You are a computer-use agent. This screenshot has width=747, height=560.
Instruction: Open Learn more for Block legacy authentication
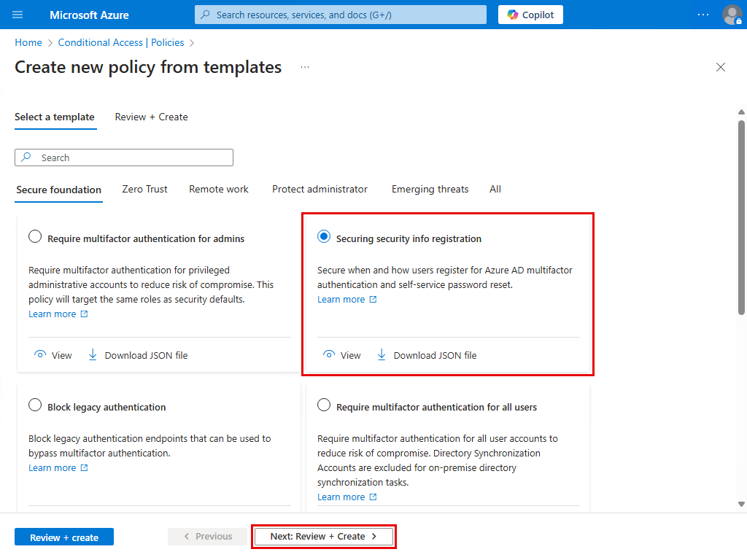coord(53,468)
